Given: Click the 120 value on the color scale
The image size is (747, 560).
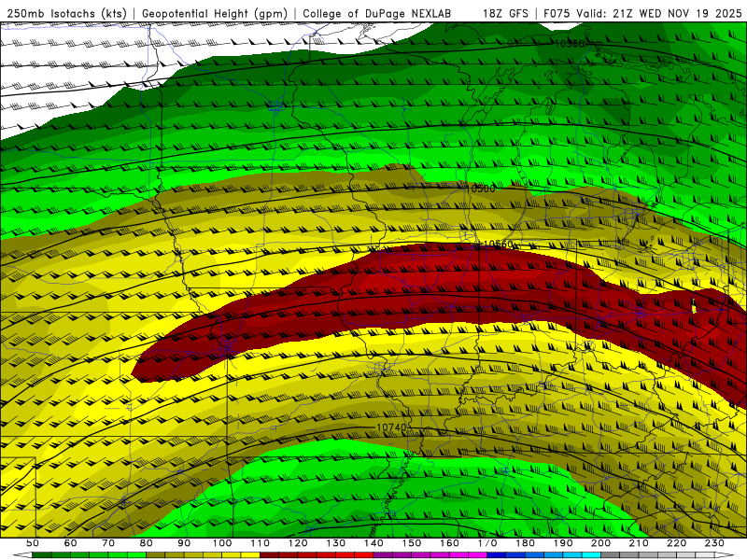Looking at the screenshot, I should [298, 543].
